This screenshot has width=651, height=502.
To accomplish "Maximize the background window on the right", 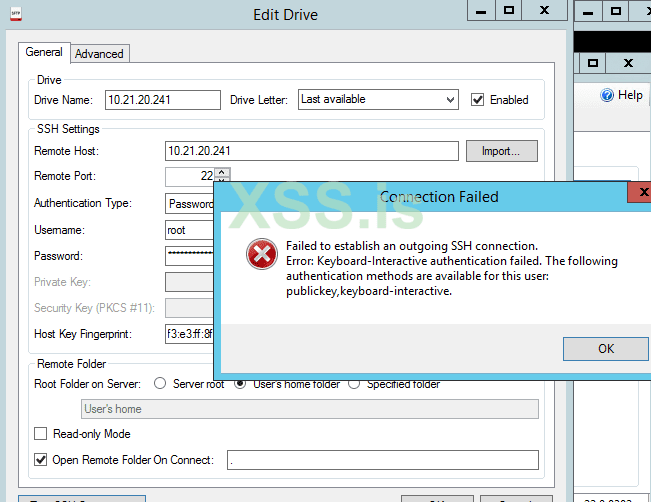I will [616, 11].
